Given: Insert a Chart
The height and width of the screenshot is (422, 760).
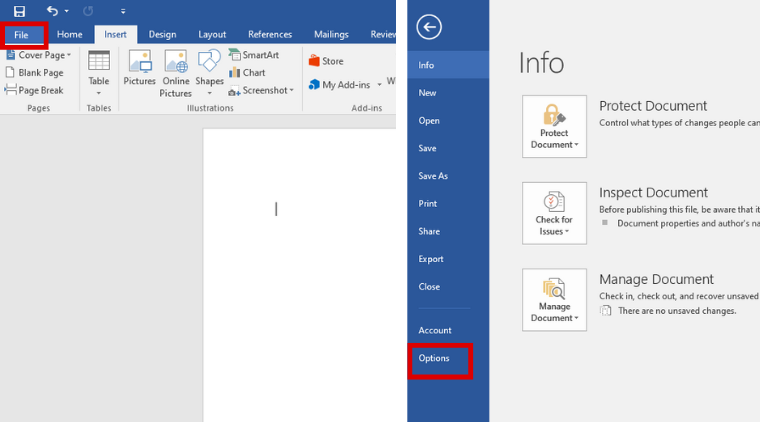Looking at the screenshot, I should (247, 73).
